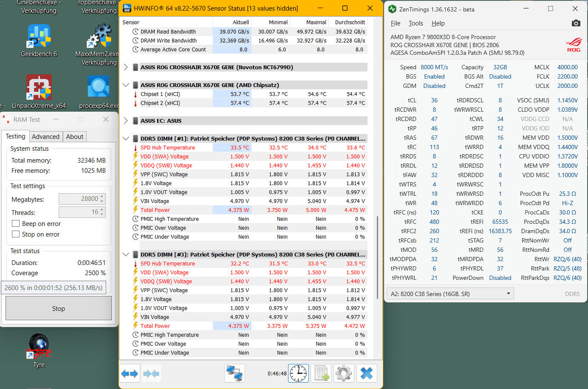Reset the HWiNFO clock timer icon
This screenshot has width=588, height=389.
[299, 374]
